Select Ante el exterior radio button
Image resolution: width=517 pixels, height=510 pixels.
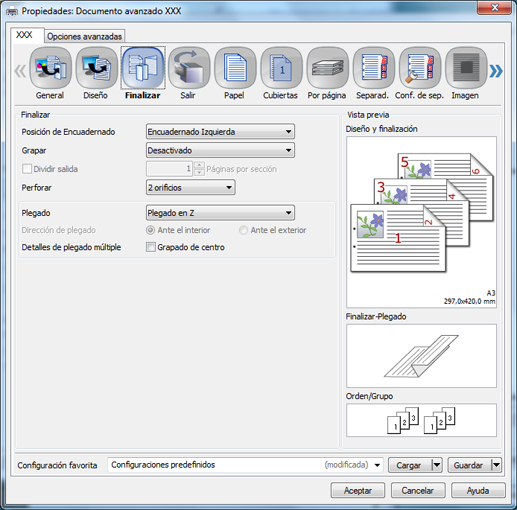(x=243, y=230)
